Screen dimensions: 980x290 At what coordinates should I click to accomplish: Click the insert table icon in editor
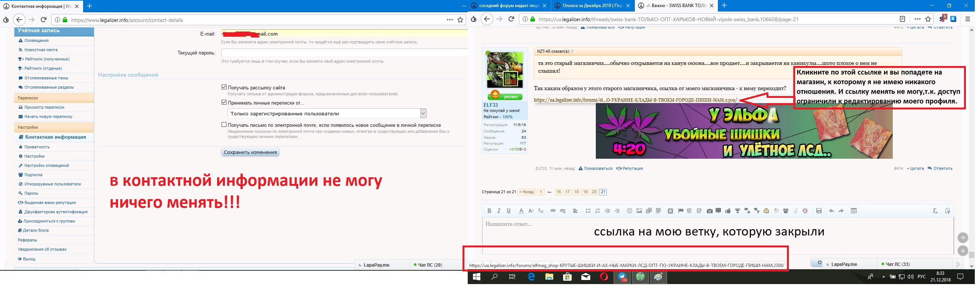tap(854, 211)
